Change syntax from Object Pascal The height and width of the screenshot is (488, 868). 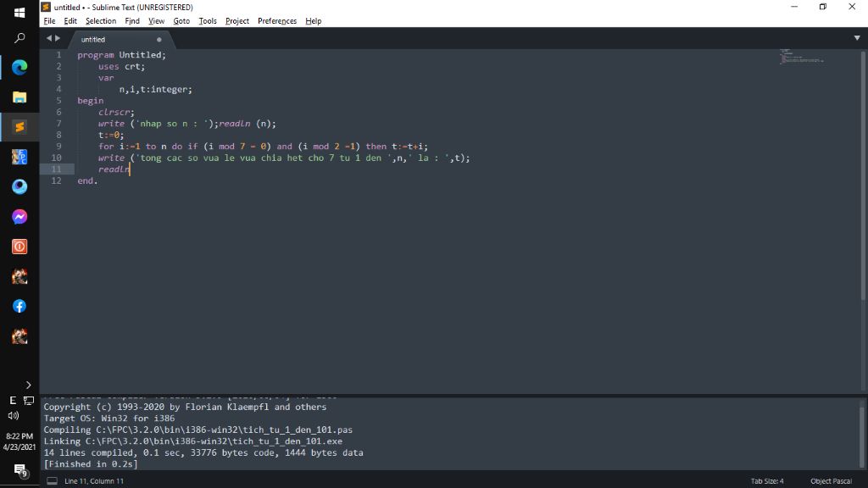tap(831, 481)
